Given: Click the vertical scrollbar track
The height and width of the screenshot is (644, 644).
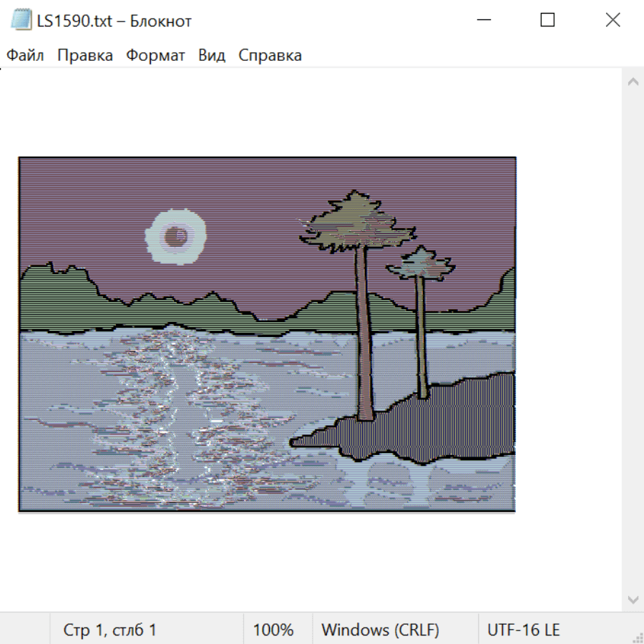Looking at the screenshot, I should (633, 341).
